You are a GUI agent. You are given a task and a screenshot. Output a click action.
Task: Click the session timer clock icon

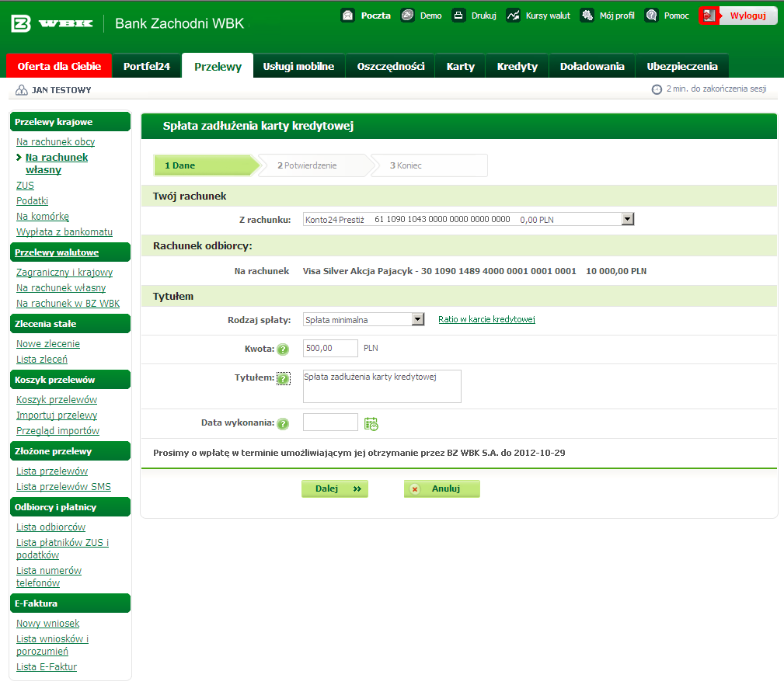coord(657,89)
